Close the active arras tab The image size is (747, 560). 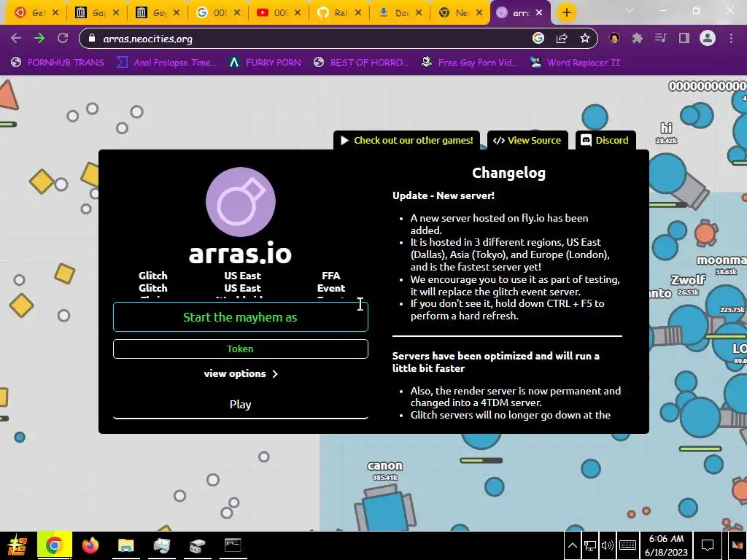539,13
